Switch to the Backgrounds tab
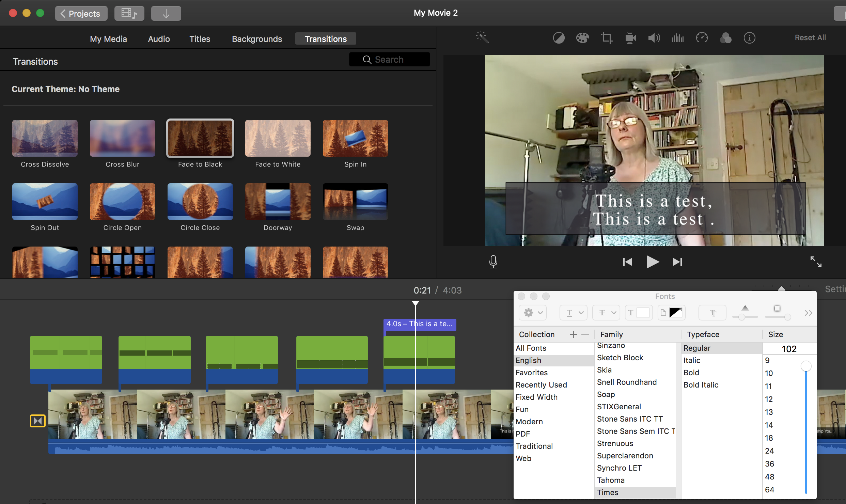Screen dimensions: 846x504 click(x=257, y=39)
